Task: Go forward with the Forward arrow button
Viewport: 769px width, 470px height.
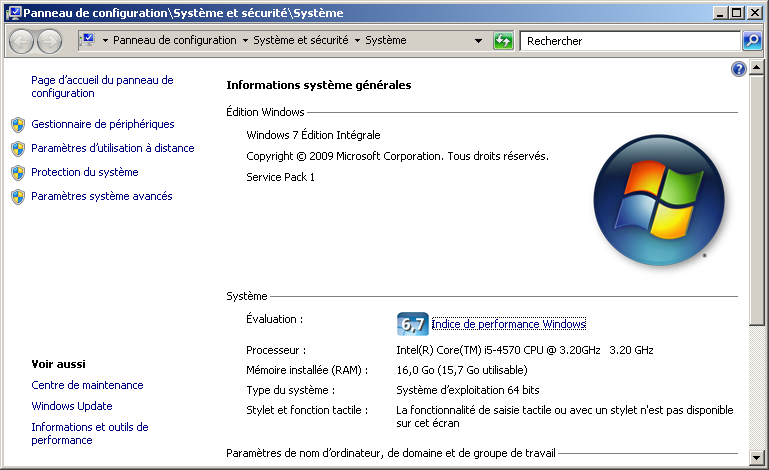Action: pos(50,41)
